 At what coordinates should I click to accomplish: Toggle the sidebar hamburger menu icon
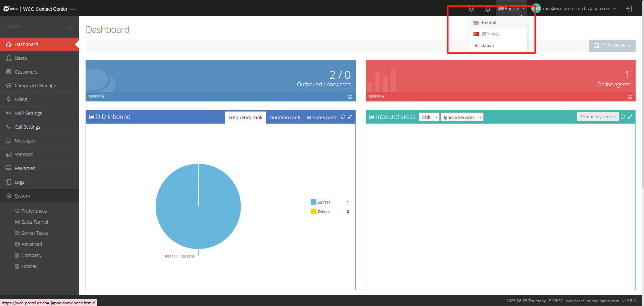tap(73, 9)
